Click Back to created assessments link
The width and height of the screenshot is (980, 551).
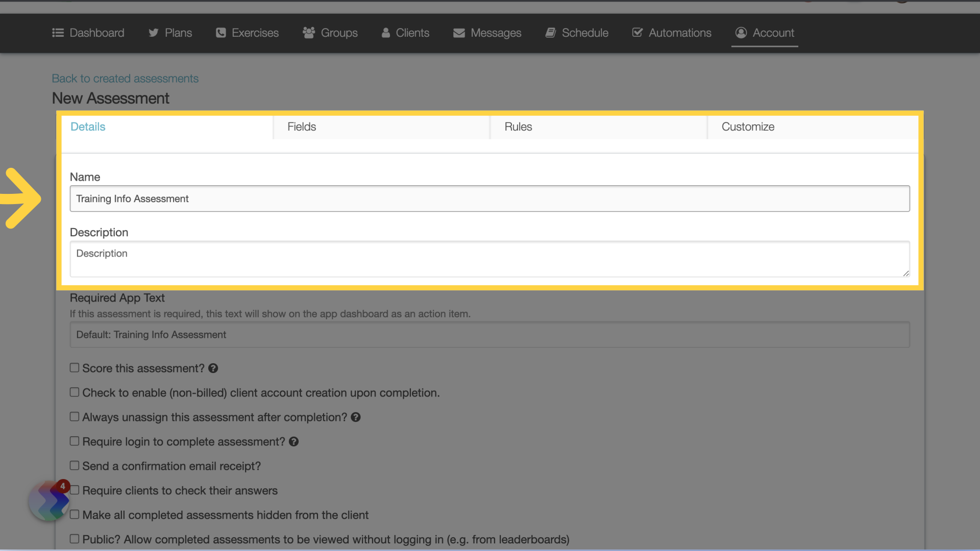tap(125, 78)
